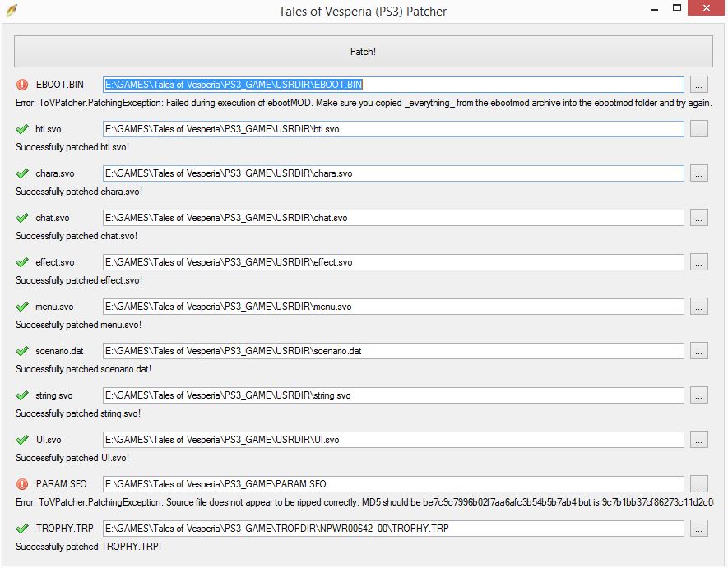Click 'Successfully patched chara.svo!' status text

(x=79, y=192)
